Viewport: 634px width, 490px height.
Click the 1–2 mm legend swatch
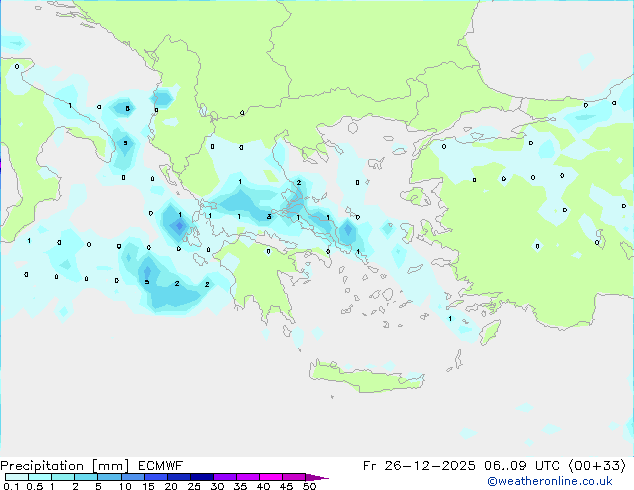(x=63, y=477)
